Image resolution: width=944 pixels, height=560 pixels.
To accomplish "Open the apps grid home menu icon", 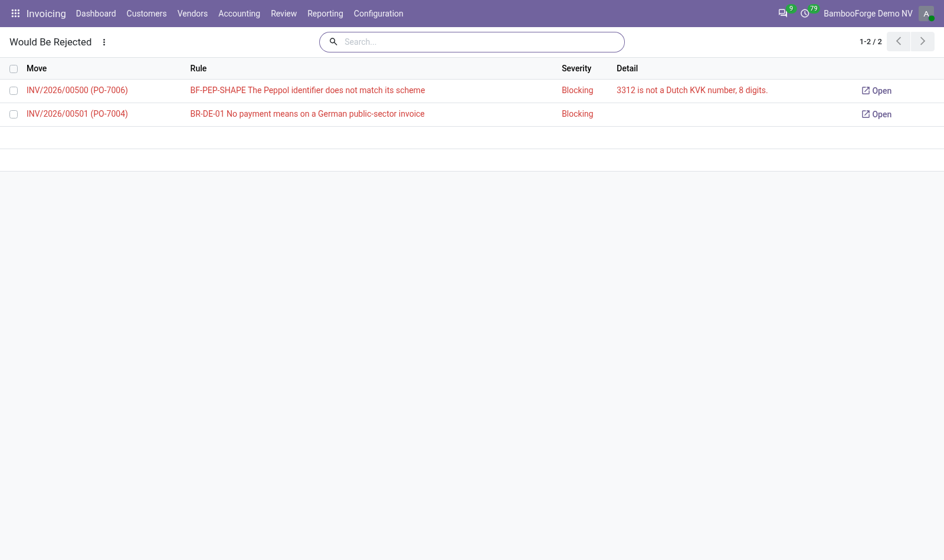I will 15,13.
